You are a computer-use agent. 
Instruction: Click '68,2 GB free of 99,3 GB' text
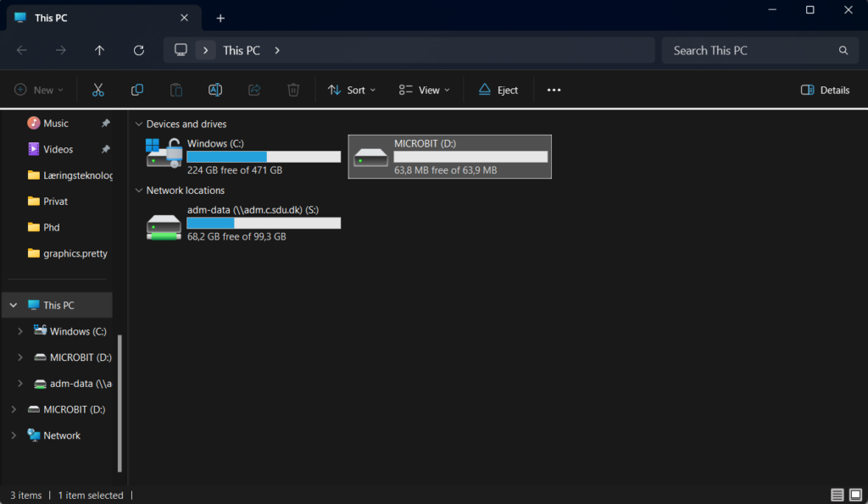coord(236,237)
